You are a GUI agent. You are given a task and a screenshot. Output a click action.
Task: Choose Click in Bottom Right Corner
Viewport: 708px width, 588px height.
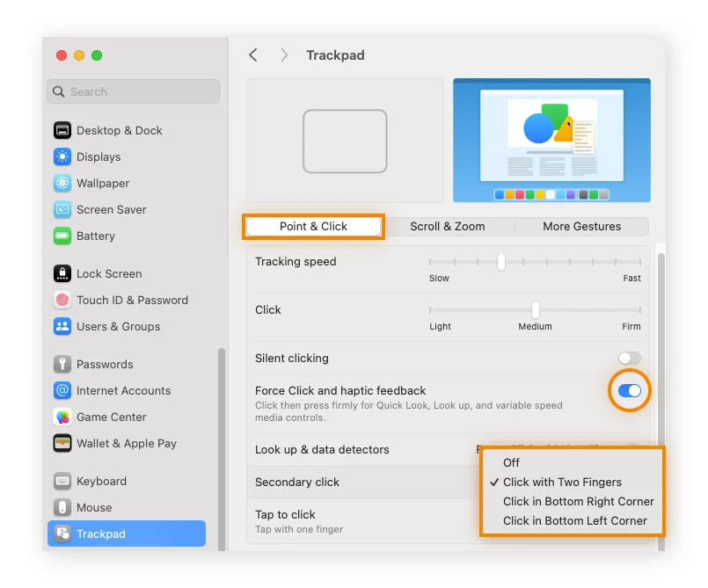(579, 501)
